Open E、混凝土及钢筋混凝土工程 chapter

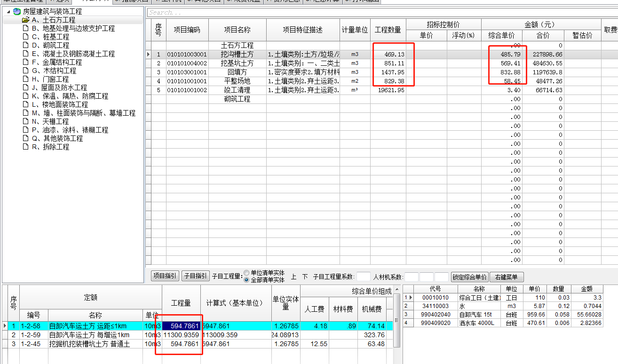click(73, 54)
